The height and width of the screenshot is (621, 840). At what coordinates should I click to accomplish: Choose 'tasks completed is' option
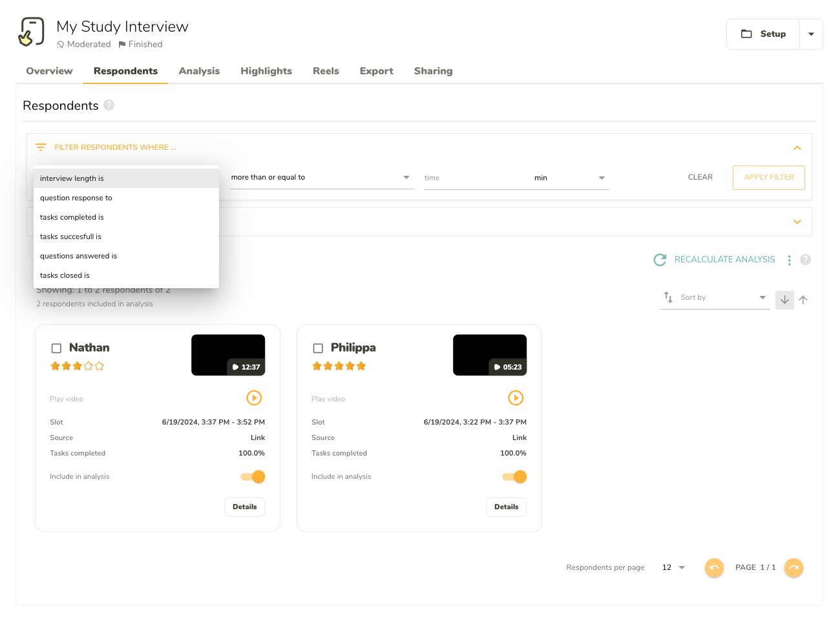(x=126, y=217)
